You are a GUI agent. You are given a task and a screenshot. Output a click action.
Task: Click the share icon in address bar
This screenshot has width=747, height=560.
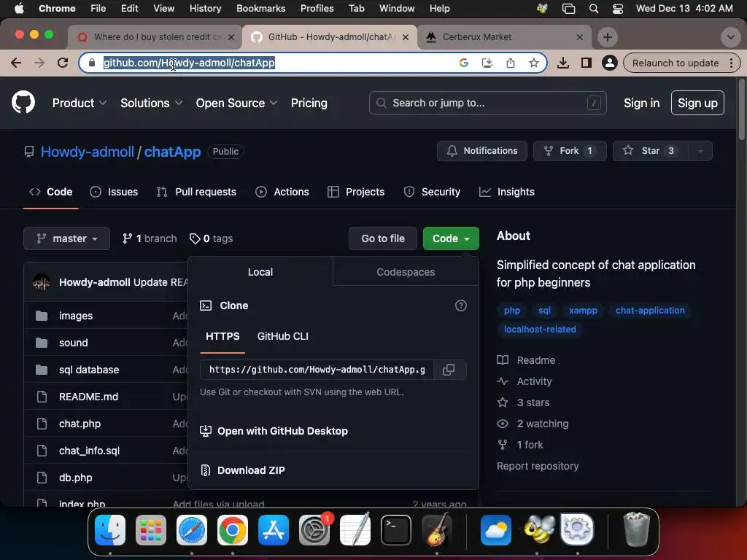point(511,63)
